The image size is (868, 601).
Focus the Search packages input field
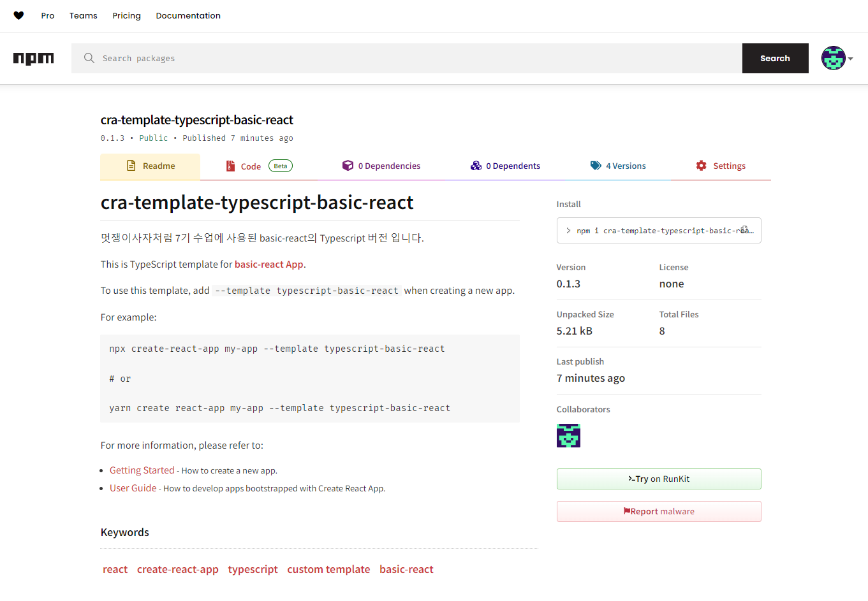pos(407,58)
